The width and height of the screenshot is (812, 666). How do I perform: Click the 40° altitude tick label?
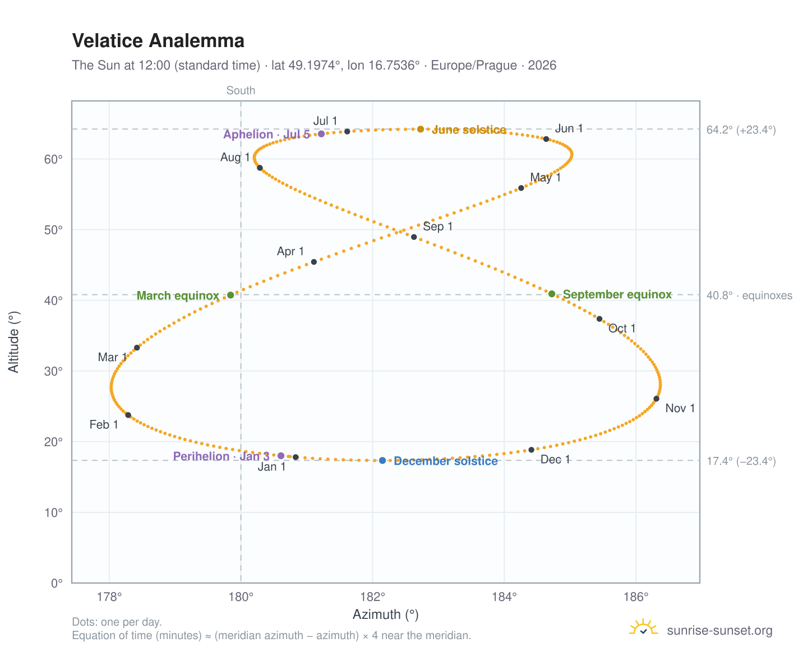tap(54, 300)
